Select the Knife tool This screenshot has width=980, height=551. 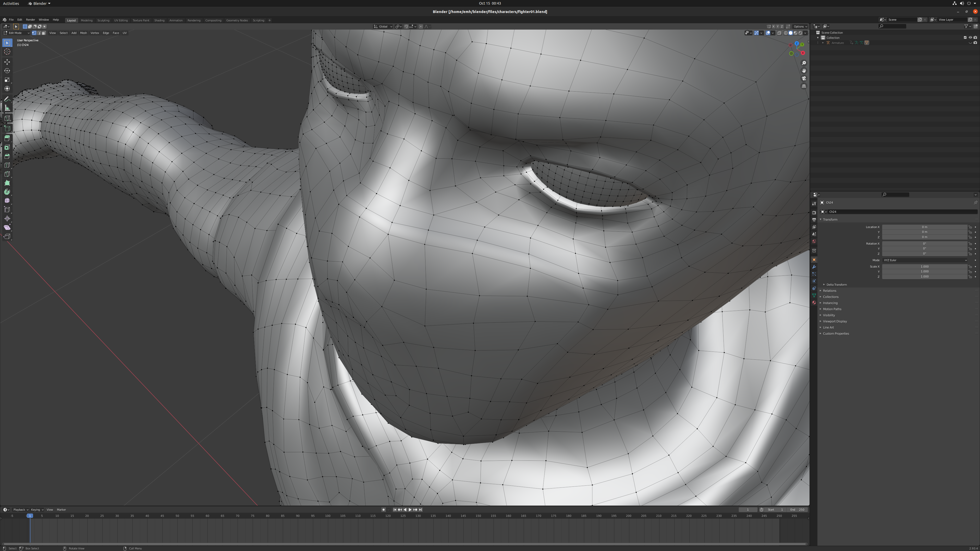tap(7, 174)
